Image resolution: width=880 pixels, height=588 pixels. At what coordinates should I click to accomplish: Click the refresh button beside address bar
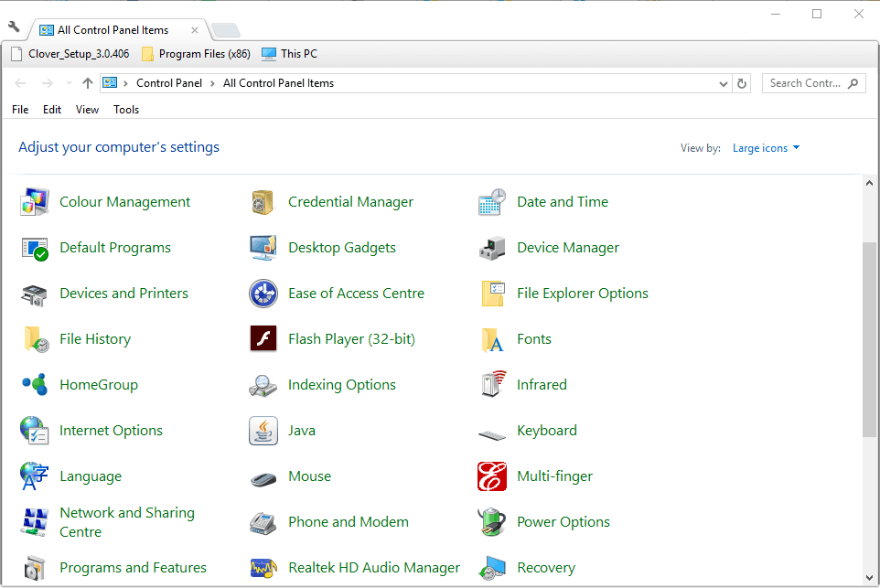[x=742, y=83]
